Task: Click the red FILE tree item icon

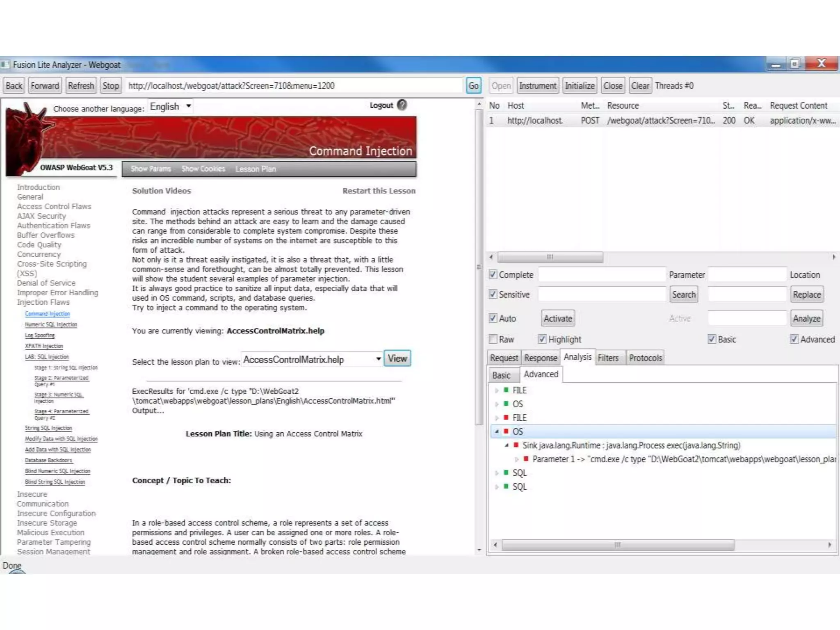Action: [x=506, y=417]
